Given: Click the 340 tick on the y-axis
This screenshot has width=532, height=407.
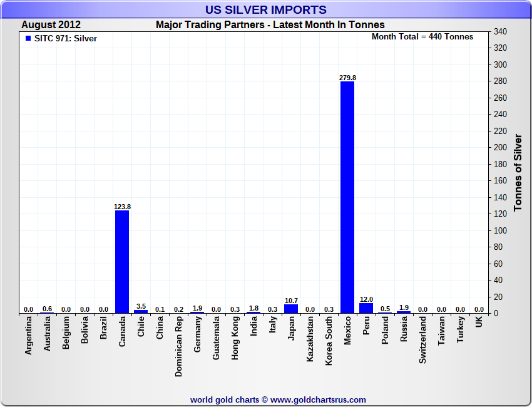Looking at the screenshot, I should [500, 32].
